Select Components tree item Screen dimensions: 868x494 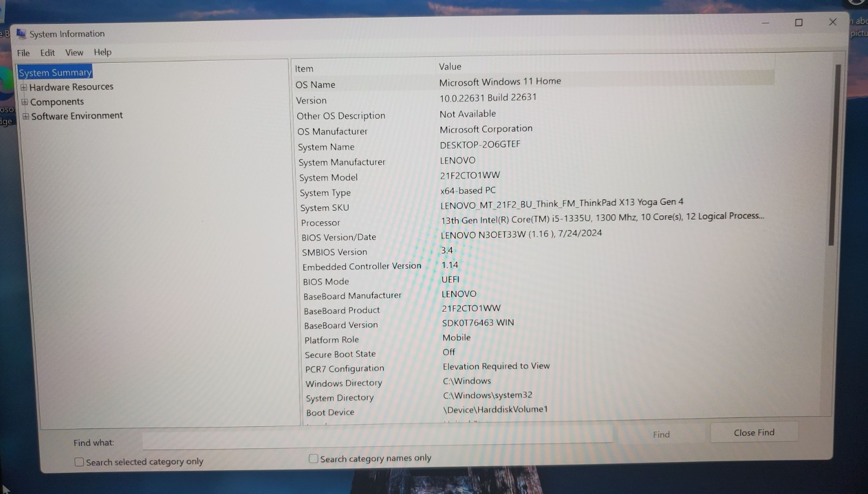tap(57, 101)
